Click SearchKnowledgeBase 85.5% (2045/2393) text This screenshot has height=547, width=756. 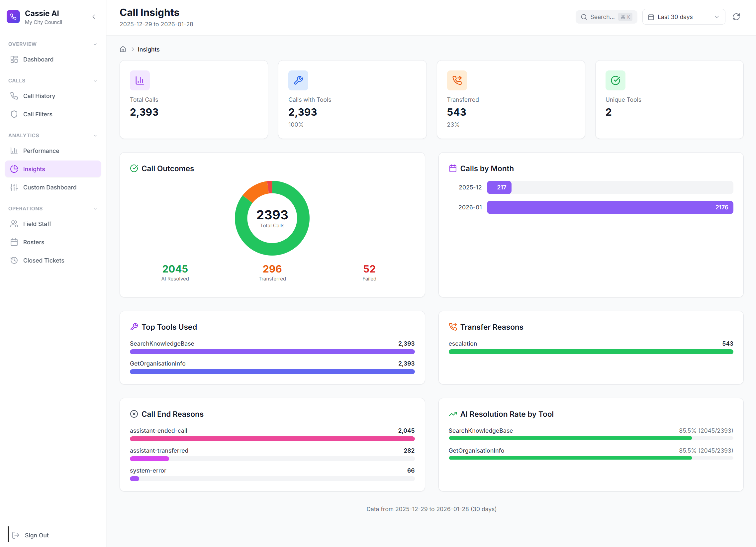(706, 431)
